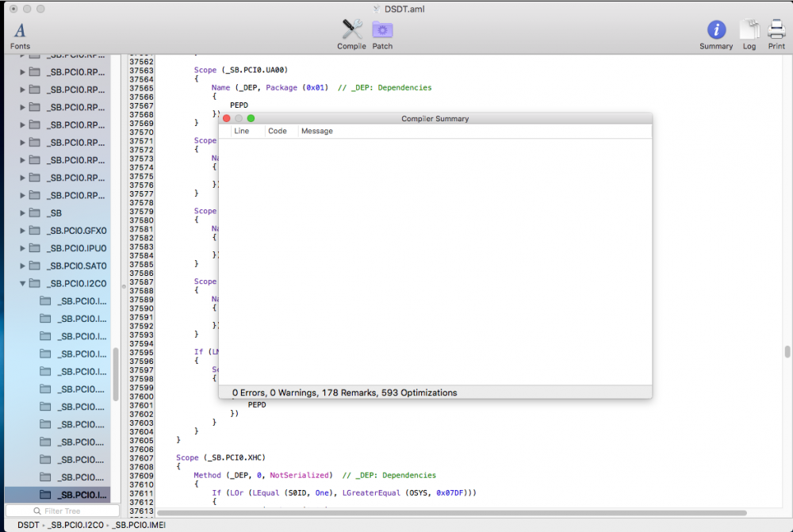Expand the _SB.PCI0.IPU0 node
The width and height of the screenshot is (793, 532).
tap(21, 248)
